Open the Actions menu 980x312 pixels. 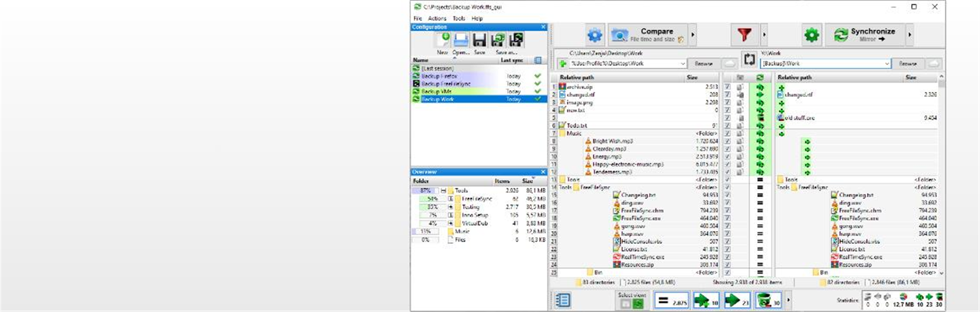pos(437,19)
